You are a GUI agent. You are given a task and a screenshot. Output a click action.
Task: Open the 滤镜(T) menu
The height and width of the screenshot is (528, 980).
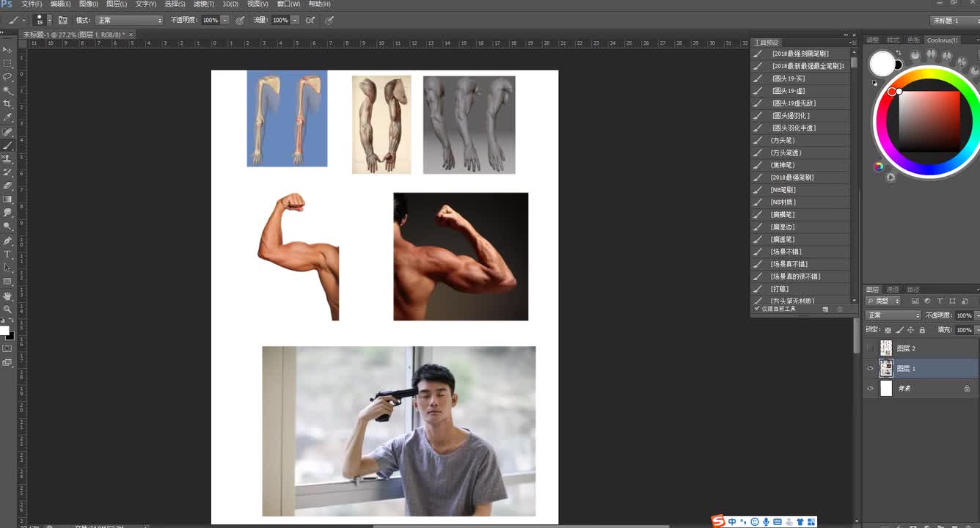(203, 4)
